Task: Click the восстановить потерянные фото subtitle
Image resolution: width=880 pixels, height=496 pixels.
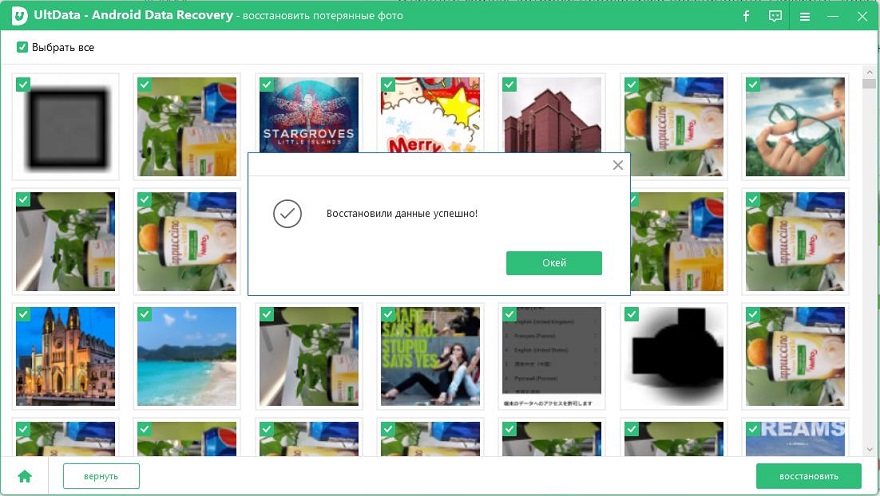Action: click(x=323, y=16)
